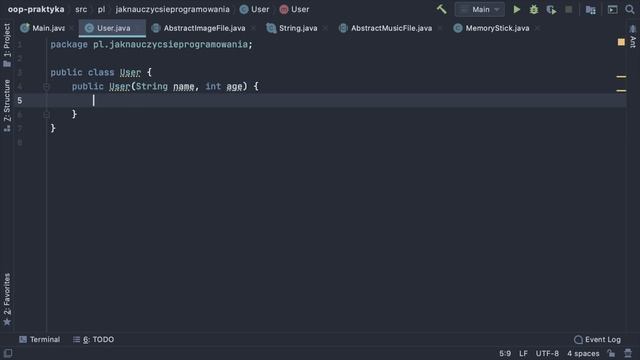The width and height of the screenshot is (640, 360).
Task: Close the Main.java tab
Action: (x=71, y=28)
